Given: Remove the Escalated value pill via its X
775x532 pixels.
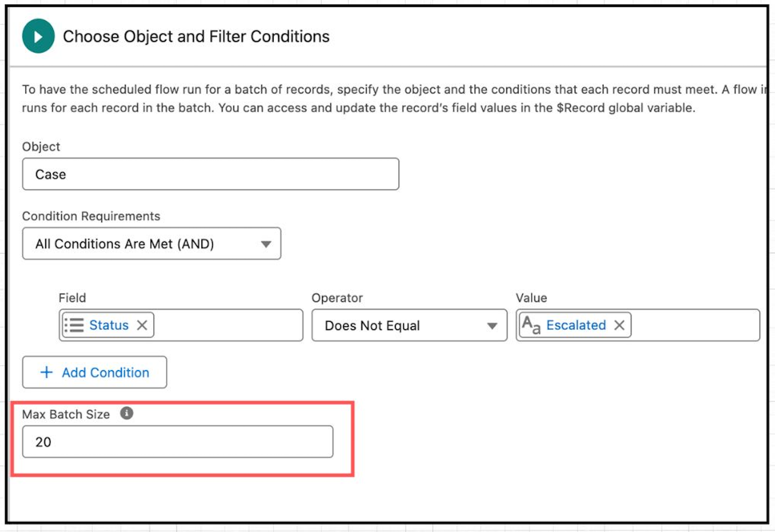Looking at the screenshot, I should coord(620,325).
